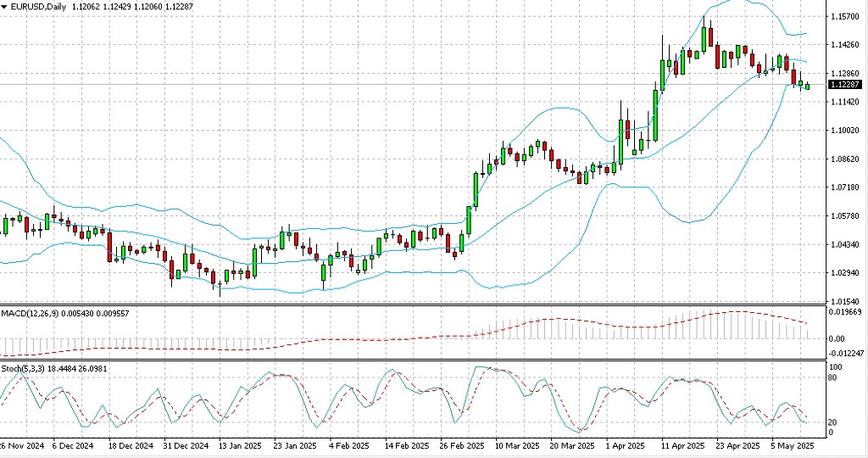Click the 1.10020 price axis label

pyautogui.click(x=845, y=130)
